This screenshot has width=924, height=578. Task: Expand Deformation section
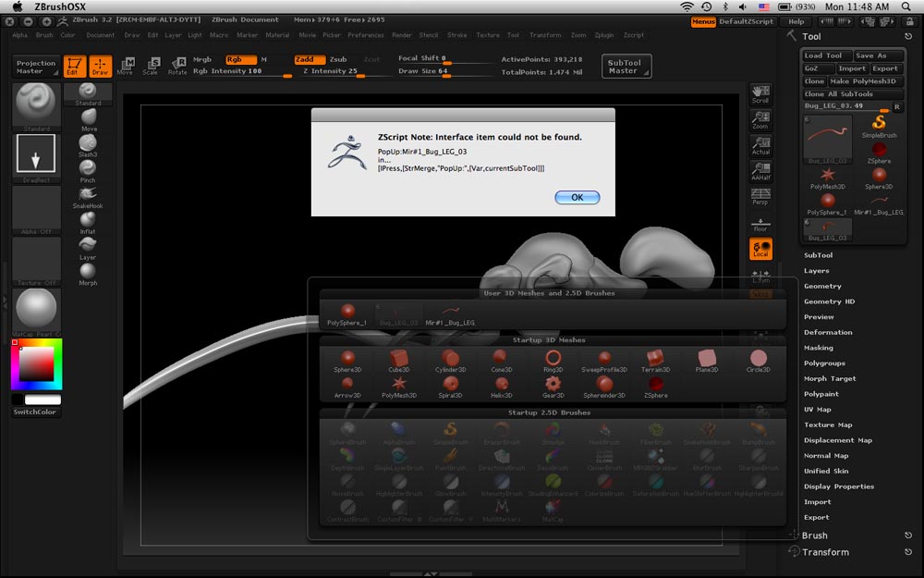(828, 332)
